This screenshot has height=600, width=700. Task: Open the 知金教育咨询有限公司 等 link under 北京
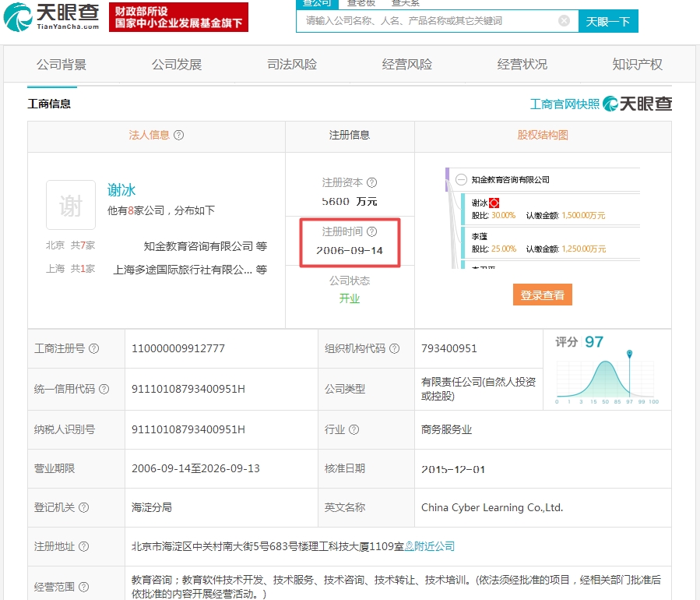tap(206, 246)
